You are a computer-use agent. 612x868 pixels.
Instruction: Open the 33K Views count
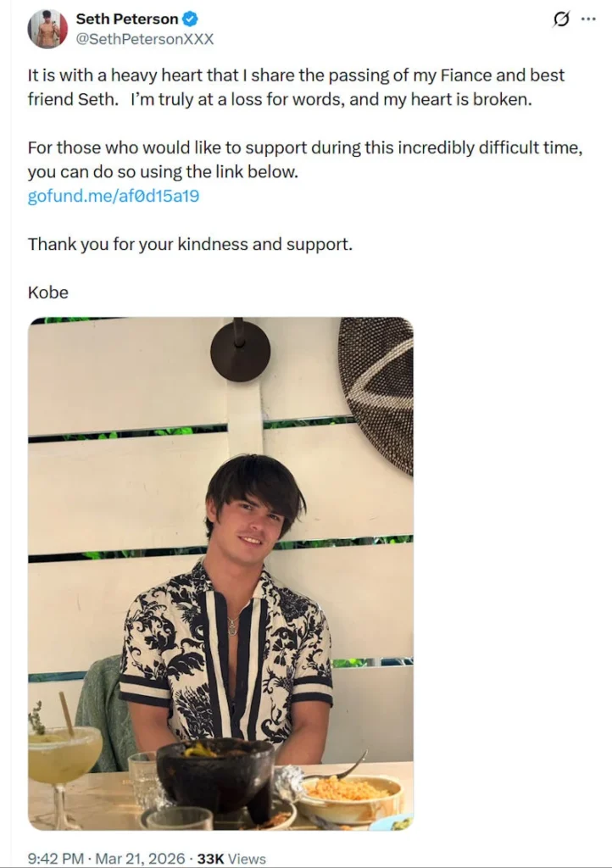231,859
